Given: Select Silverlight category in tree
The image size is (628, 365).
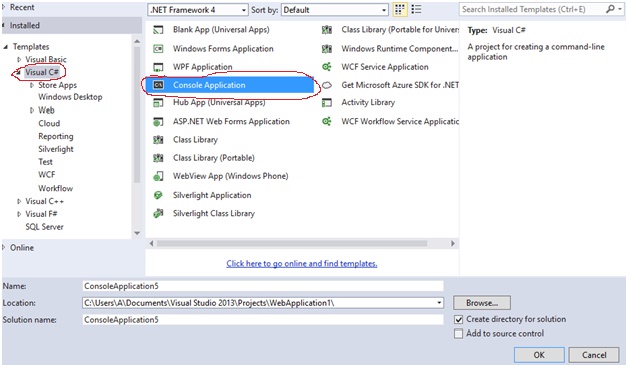Looking at the screenshot, I should point(56,149).
